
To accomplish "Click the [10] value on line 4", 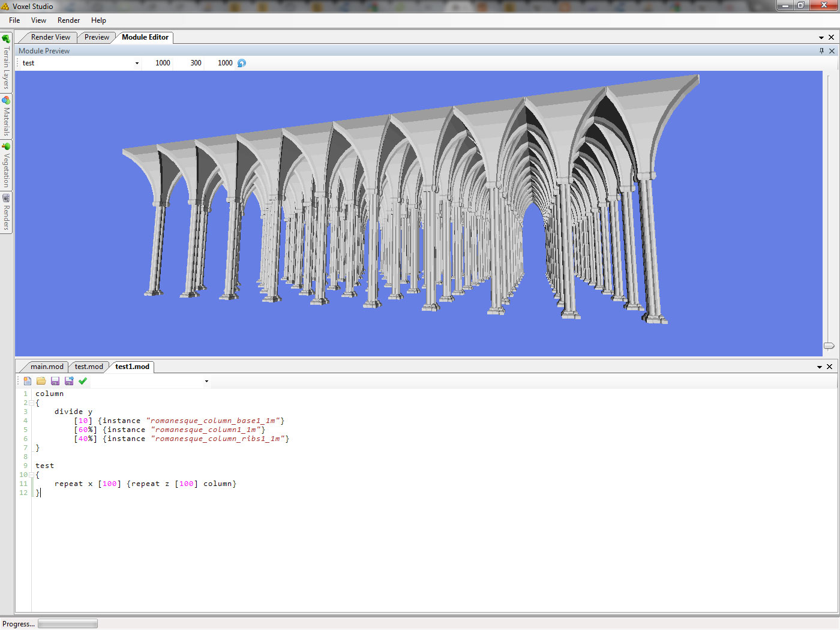I will click(x=83, y=421).
